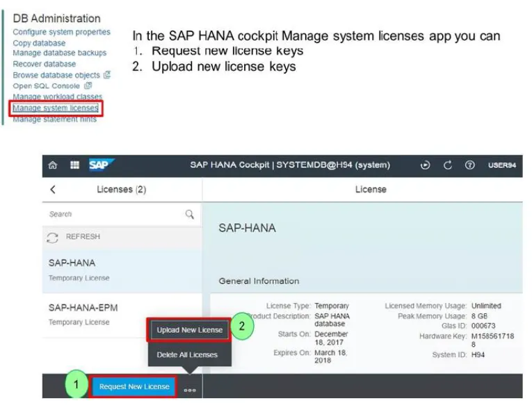Click the 'Licenses (2)' panel title
This screenshot has height=410, width=532.
(122, 189)
